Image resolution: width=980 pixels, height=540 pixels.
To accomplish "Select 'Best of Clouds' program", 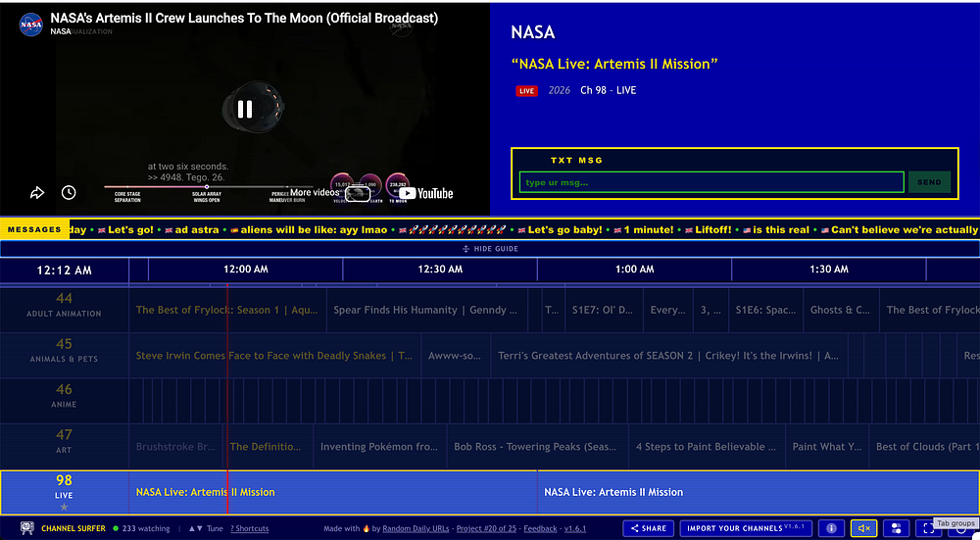I will (x=924, y=447).
